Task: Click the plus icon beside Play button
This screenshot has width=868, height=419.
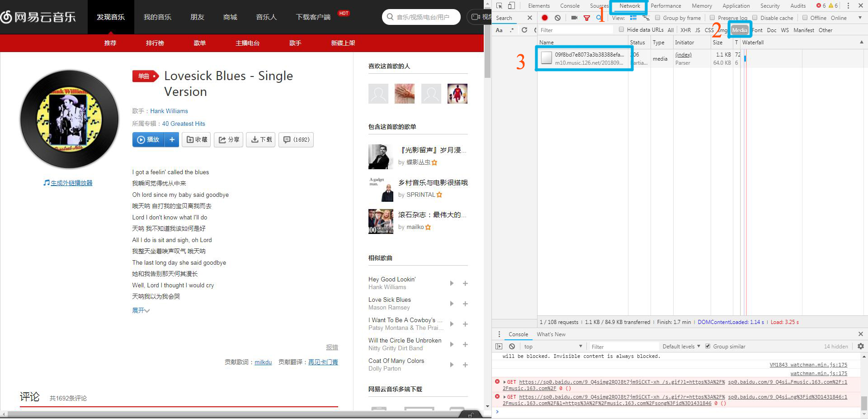Action: [x=172, y=139]
